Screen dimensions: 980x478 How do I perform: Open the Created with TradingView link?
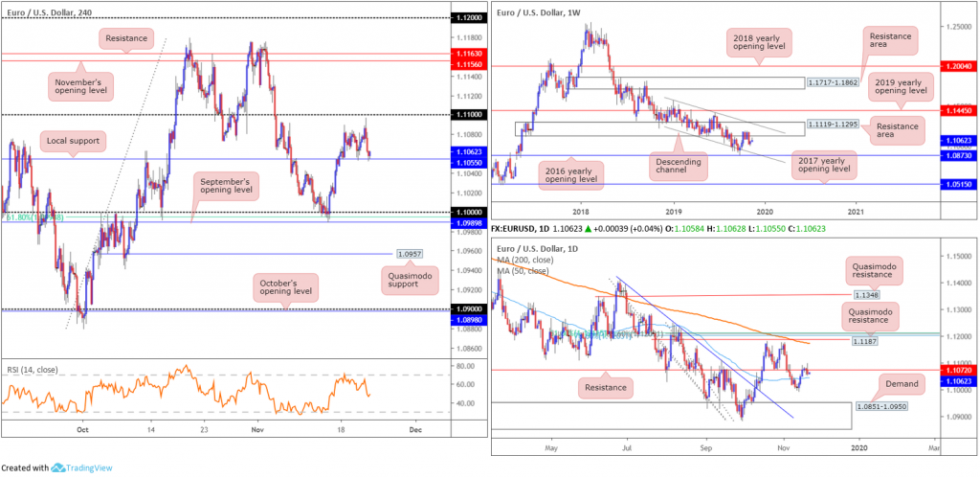pos(56,467)
